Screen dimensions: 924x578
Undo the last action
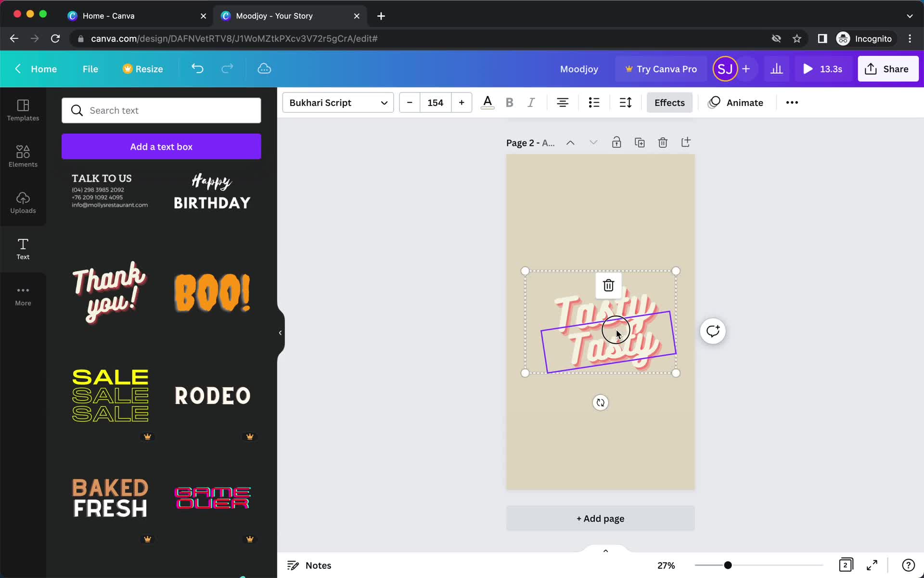(197, 69)
